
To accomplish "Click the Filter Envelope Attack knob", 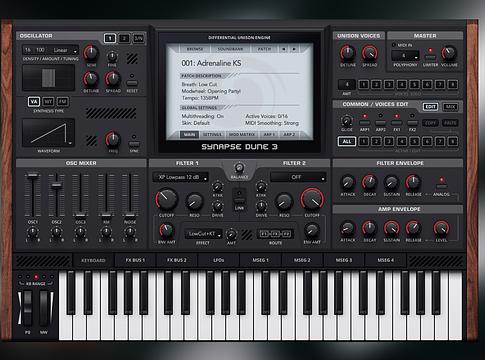I will (x=348, y=183).
